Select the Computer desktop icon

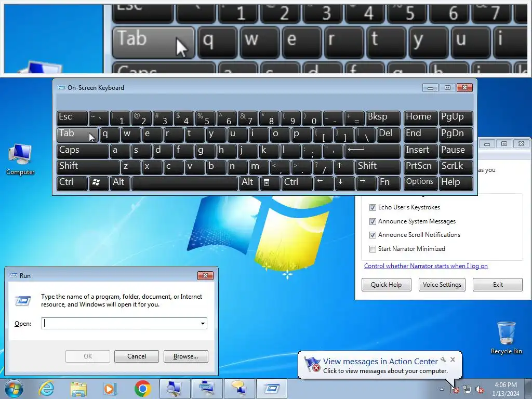tap(20, 159)
